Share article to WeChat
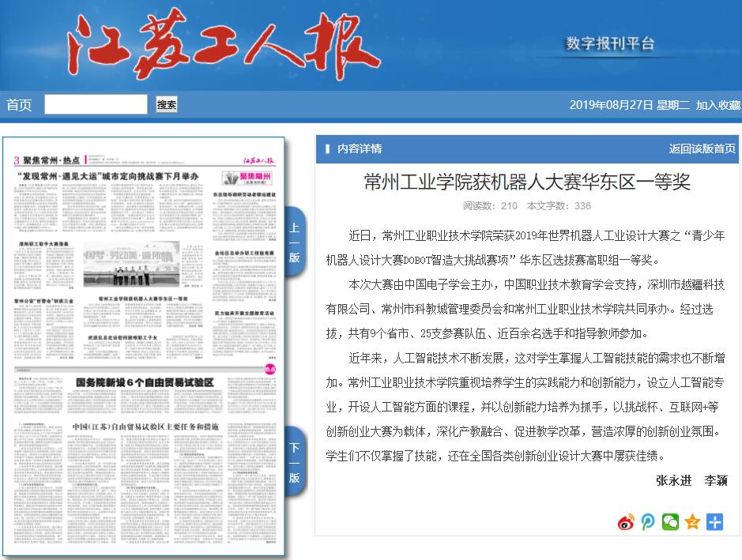 coord(670,522)
